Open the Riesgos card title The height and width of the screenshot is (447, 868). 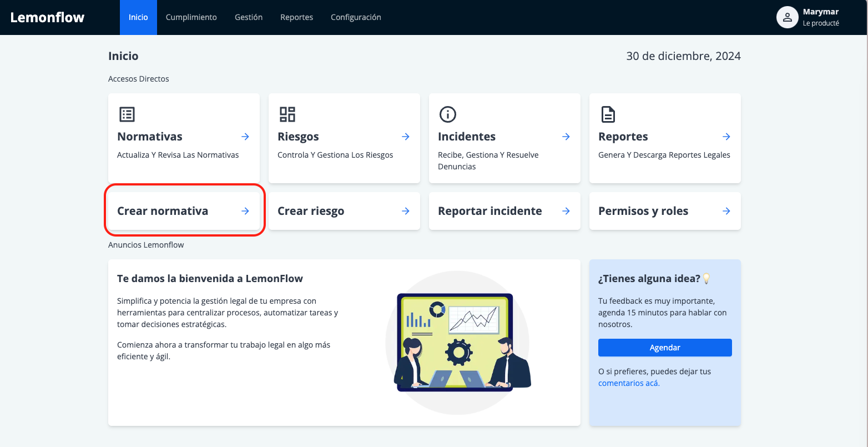[x=298, y=137]
